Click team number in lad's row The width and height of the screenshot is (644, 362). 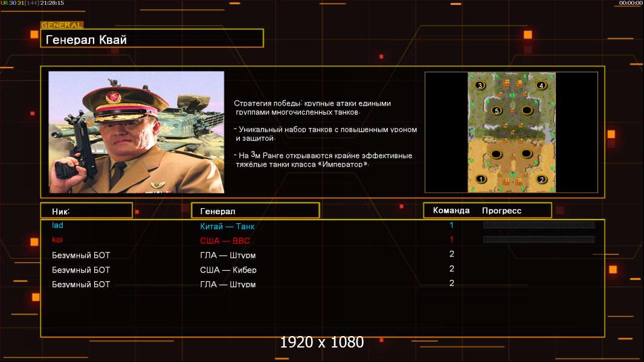click(451, 225)
